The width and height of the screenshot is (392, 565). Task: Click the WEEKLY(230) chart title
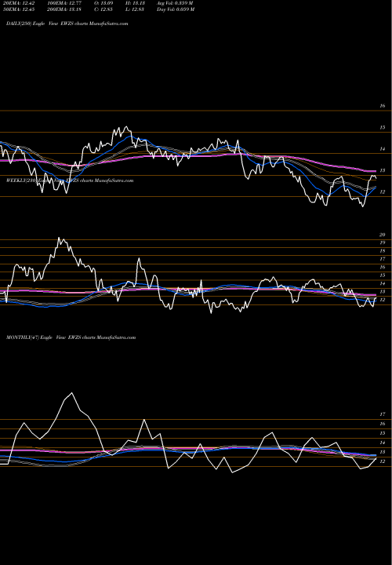coord(70,180)
